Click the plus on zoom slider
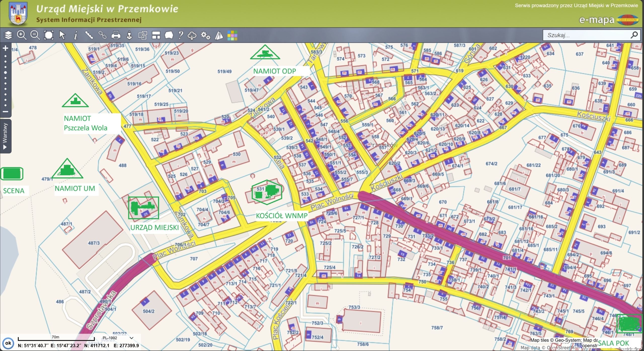The height and width of the screenshot is (351, 644). [x=6, y=48]
